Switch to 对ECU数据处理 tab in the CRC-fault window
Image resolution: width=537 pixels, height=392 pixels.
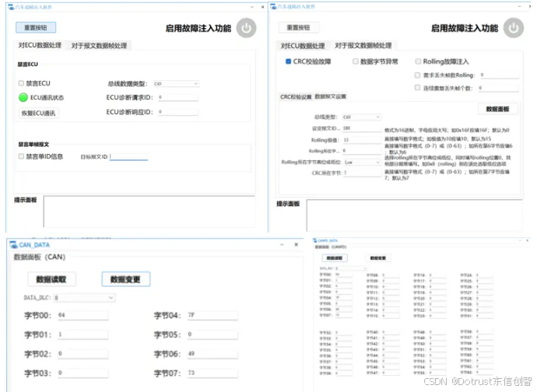click(303, 46)
